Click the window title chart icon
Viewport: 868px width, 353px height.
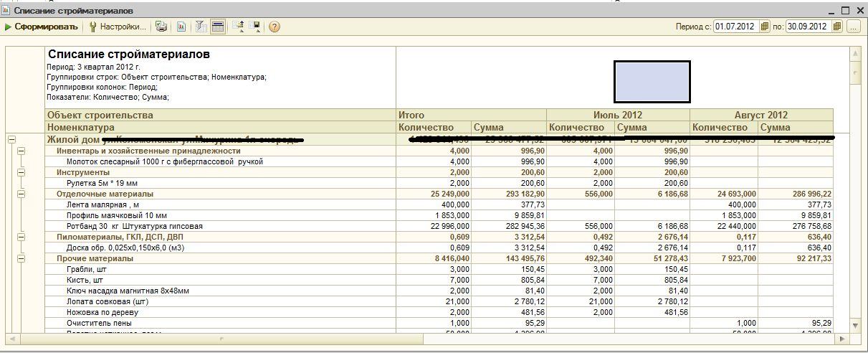(x=6, y=11)
